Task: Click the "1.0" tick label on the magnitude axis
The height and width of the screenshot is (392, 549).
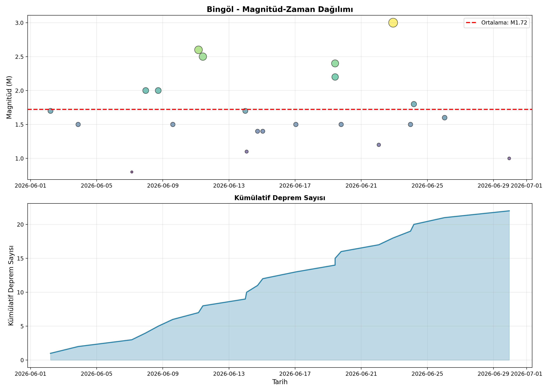Action: pos(20,159)
